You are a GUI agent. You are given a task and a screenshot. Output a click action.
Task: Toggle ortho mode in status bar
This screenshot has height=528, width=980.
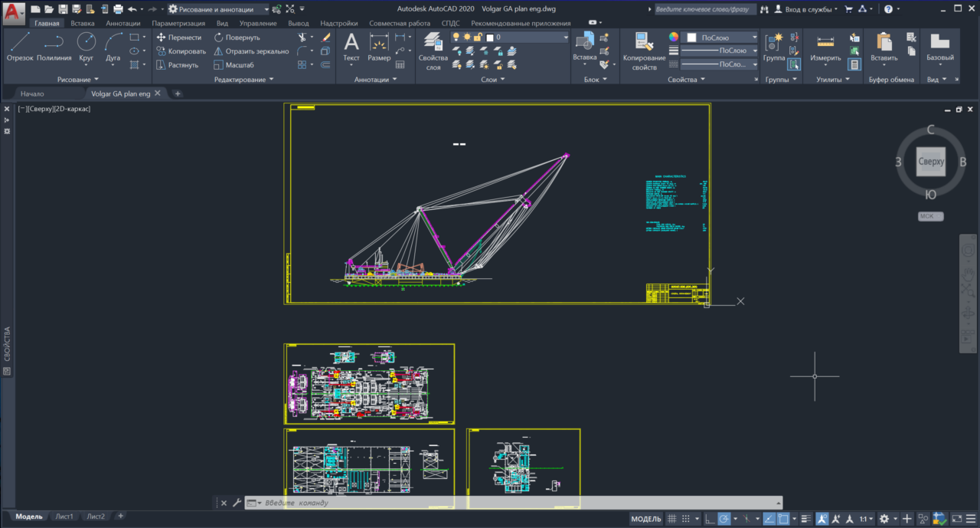click(710, 519)
